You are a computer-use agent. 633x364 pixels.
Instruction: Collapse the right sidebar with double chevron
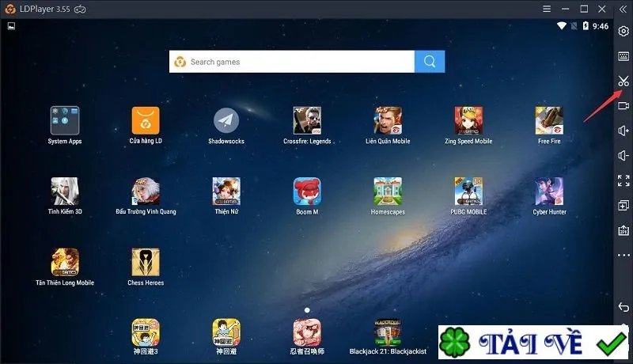pos(623,9)
